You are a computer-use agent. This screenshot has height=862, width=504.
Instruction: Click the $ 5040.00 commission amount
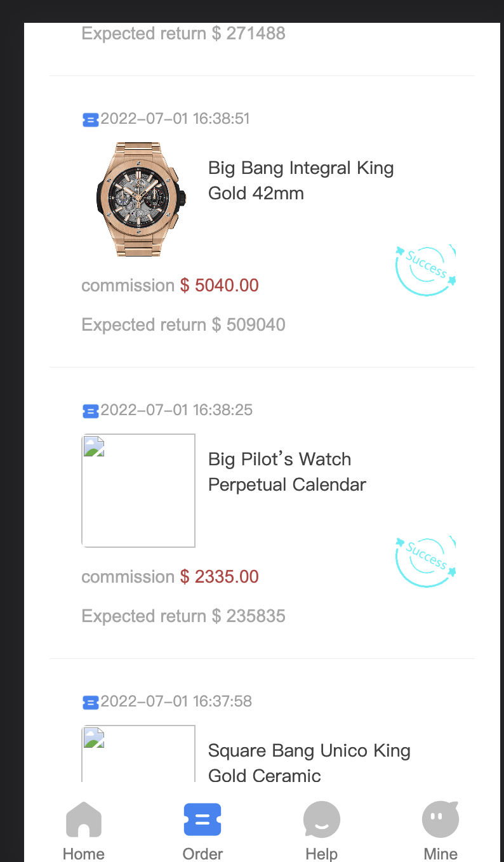pyautogui.click(x=220, y=286)
